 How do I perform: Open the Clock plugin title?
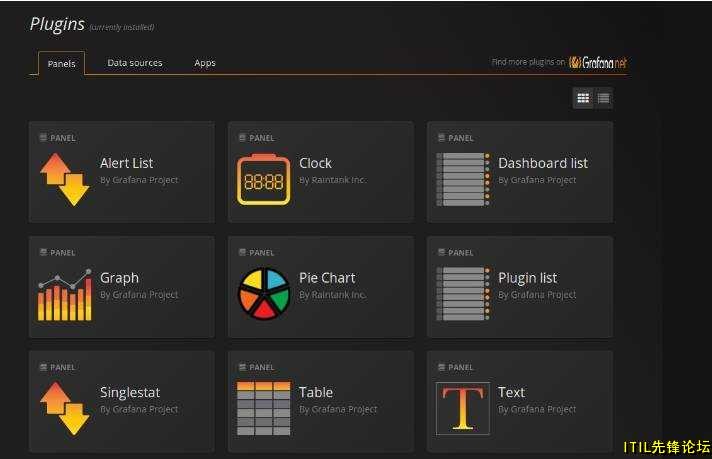point(315,163)
